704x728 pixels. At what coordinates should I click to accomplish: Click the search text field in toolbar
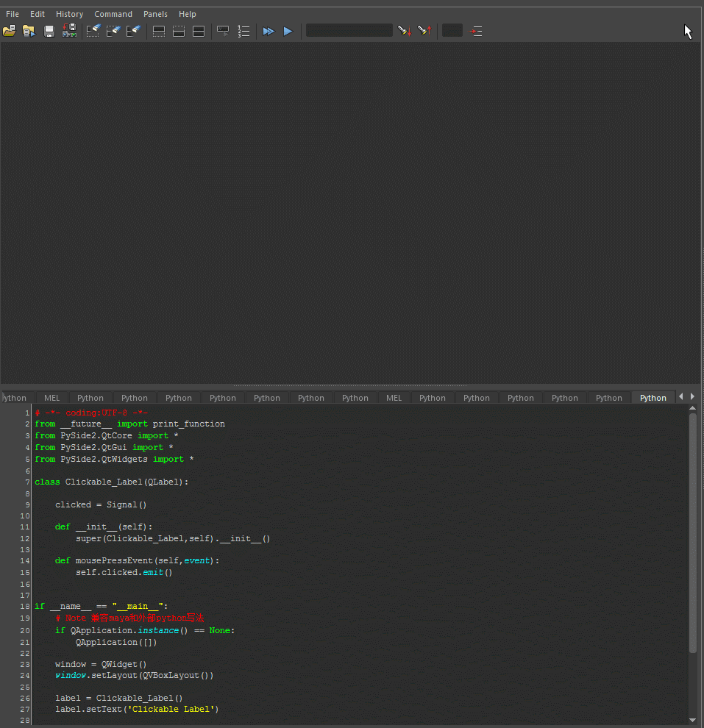pos(349,31)
